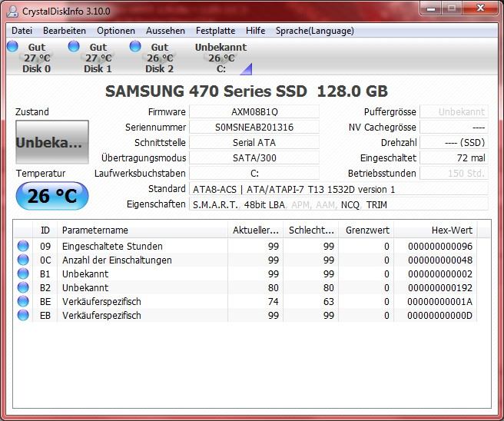This screenshot has height=421, width=504.
Task: Close the CrystalDiskInfo window
Action: [x=480, y=8]
